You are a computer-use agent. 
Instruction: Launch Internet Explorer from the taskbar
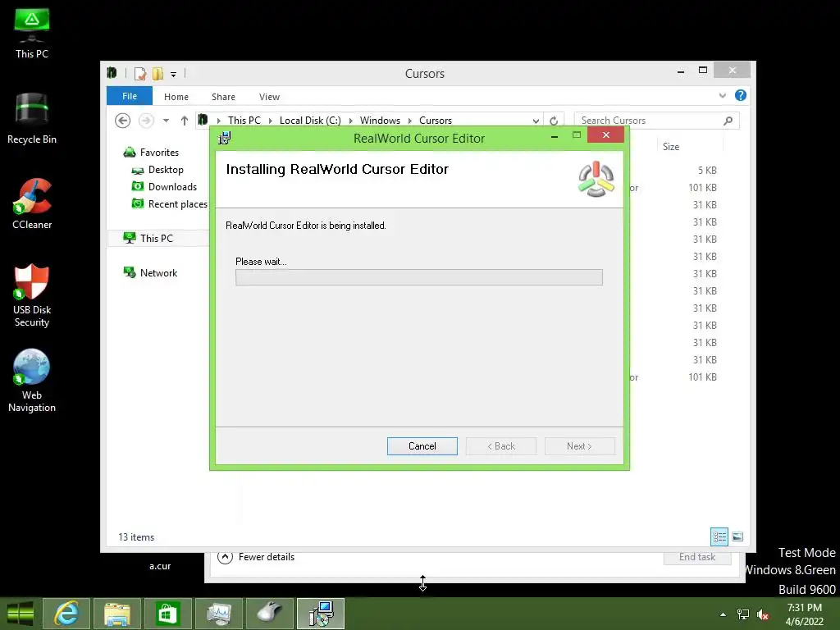point(66,614)
